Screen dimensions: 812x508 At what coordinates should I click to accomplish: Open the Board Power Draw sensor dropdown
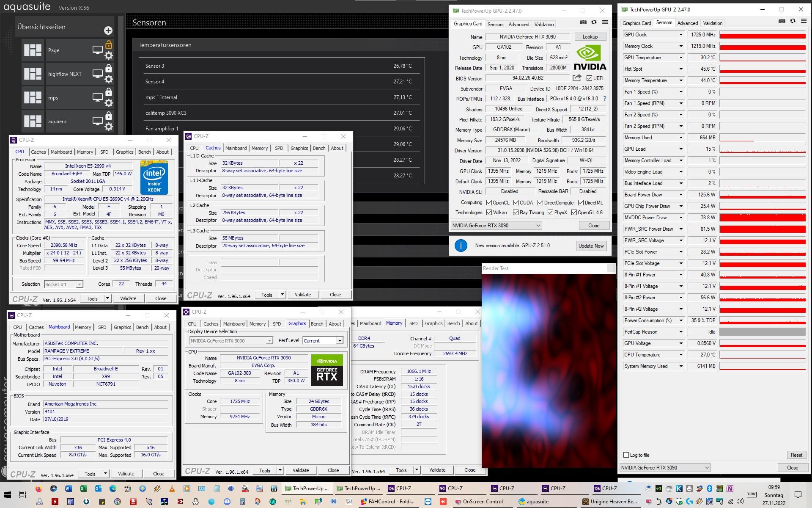click(x=680, y=195)
